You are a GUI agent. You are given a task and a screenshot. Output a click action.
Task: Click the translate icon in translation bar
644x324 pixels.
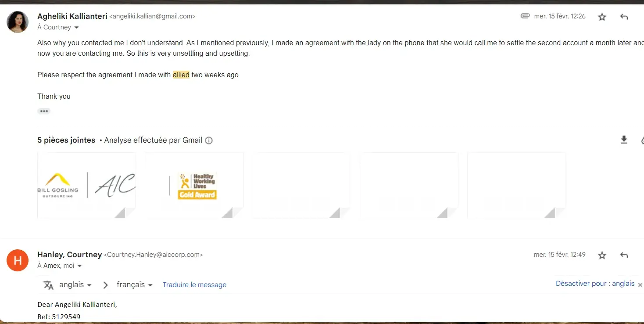tap(48, 285)
